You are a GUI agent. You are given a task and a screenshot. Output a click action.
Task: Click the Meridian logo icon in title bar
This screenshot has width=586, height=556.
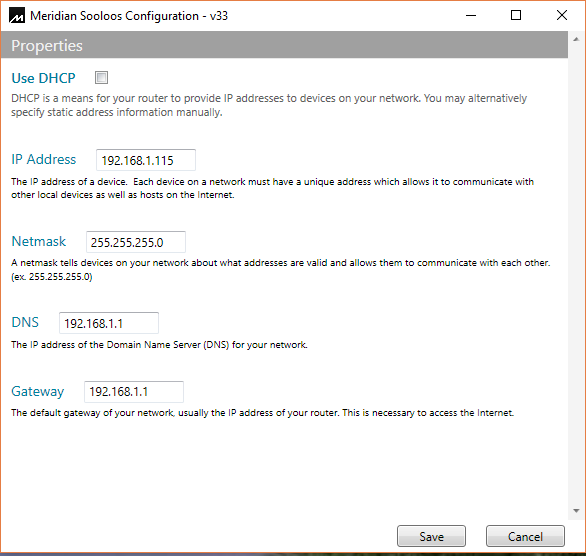pos(17,16)
